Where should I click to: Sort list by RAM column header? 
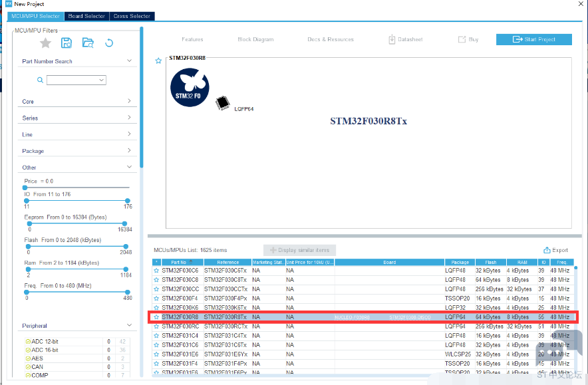[522, 262]
